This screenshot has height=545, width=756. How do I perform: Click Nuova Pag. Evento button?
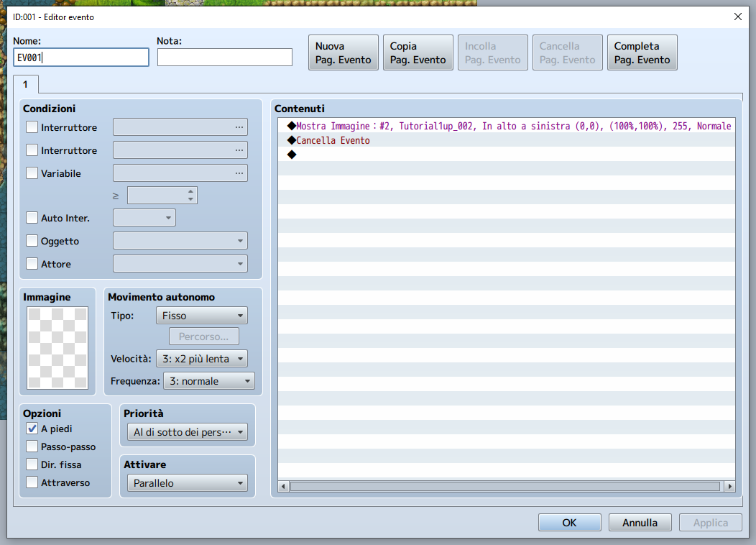coord(344,53)
